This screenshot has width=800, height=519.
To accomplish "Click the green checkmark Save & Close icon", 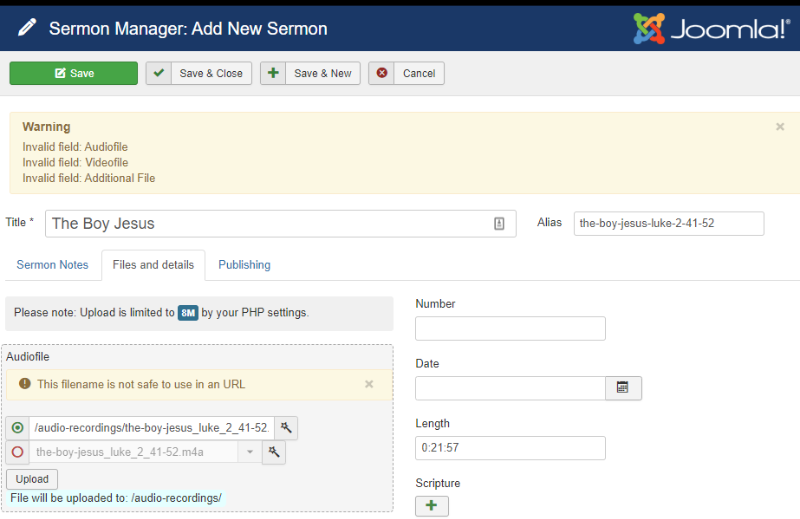I will [159, 73].
